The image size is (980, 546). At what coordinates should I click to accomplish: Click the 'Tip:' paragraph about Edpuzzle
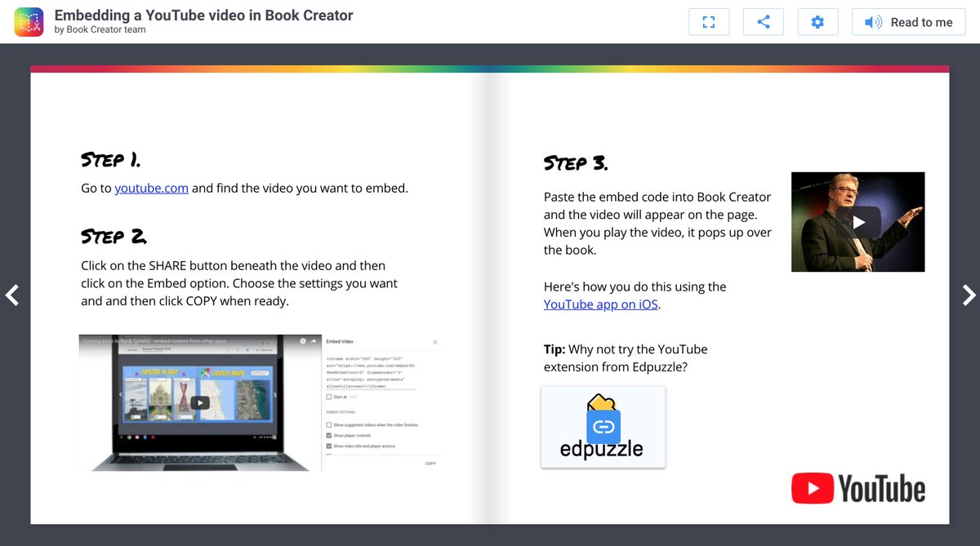point(626,358)
